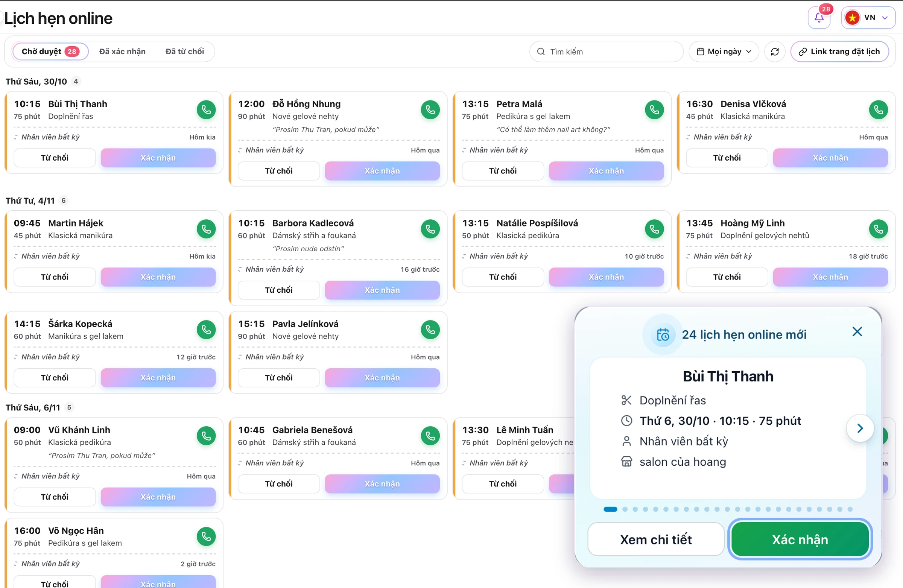Confirm Pavla Jelínková's appointment
Screen dimensions: 903x588
tap(382, 378)
